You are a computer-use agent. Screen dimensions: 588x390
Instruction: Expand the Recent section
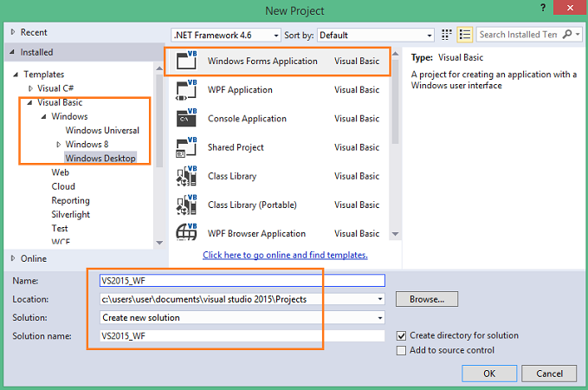(13, 32)
